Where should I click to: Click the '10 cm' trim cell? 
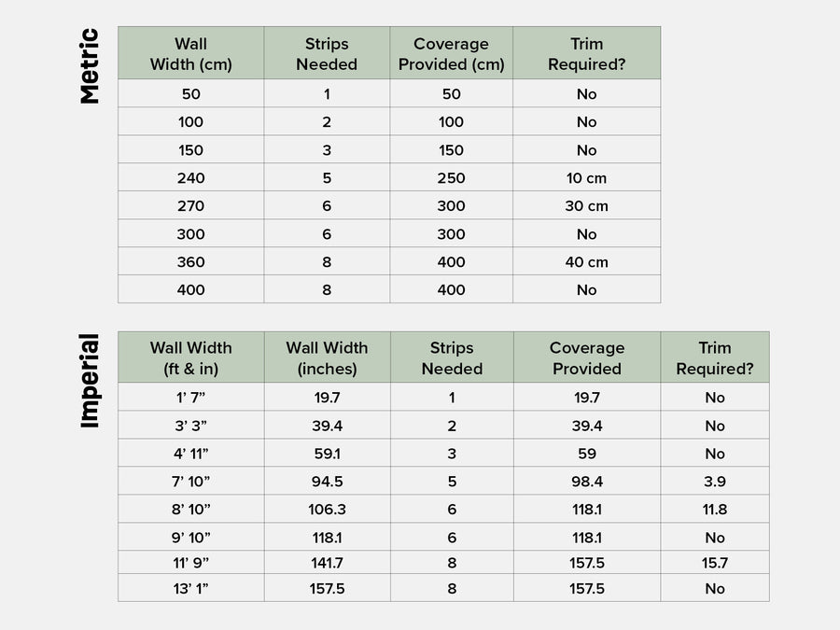coord(586,177)
